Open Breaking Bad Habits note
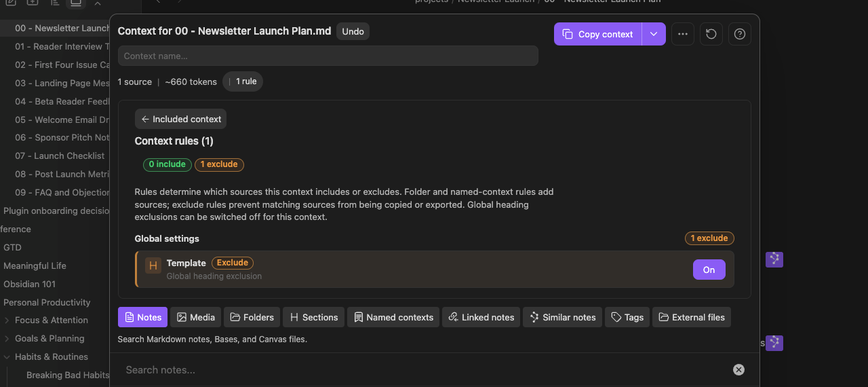 click(67, 375)
